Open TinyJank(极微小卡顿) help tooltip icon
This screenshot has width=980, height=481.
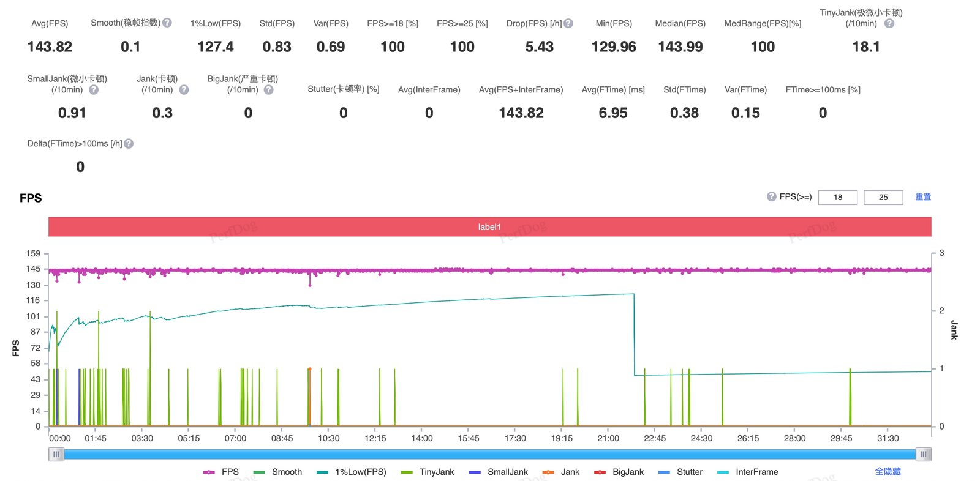tap(889, 23)
